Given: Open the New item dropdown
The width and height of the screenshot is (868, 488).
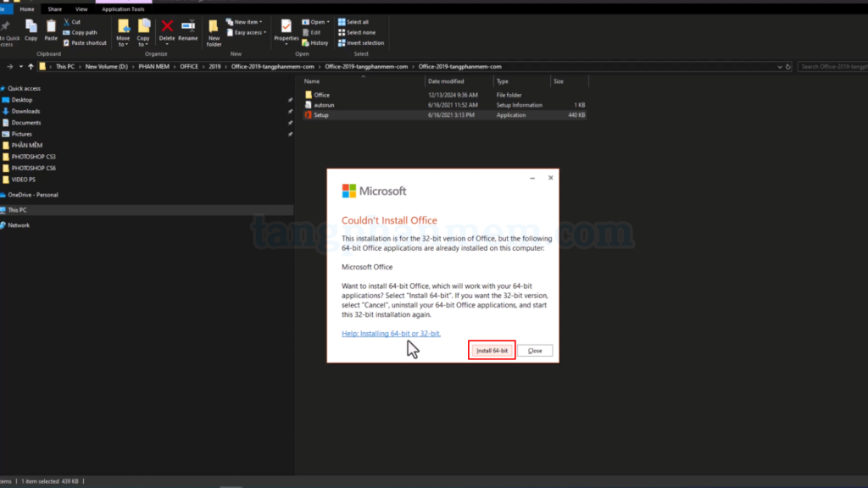Looking at the screenshot, I should click(244, 22).
